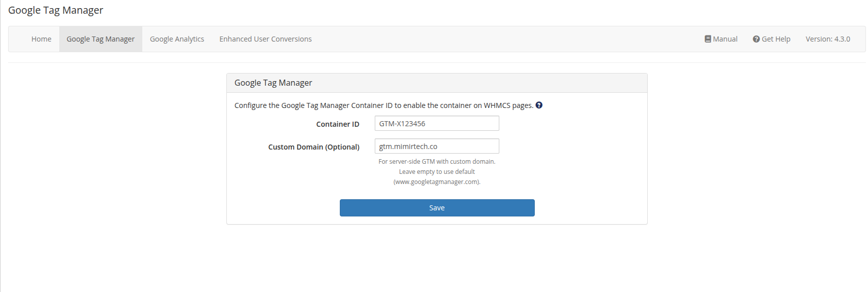Image resolution: width=868 pixels, height=292 pixels.
Task: Select the Custom Domain input field
Action: coord(437,146)
